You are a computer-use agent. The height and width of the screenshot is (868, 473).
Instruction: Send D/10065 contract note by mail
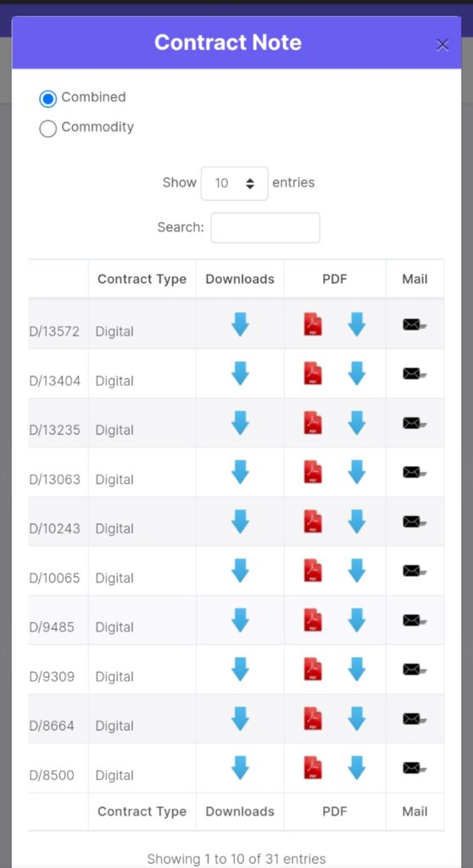(x=415, y=571)
